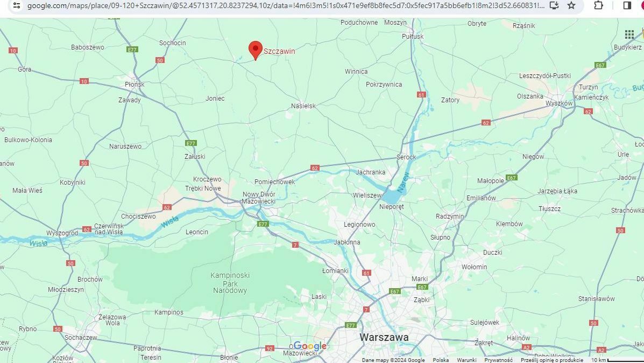Select the Nowy Dwór Mazowiecki label
This screenshot has width=644, height=363.
point(259,198)
